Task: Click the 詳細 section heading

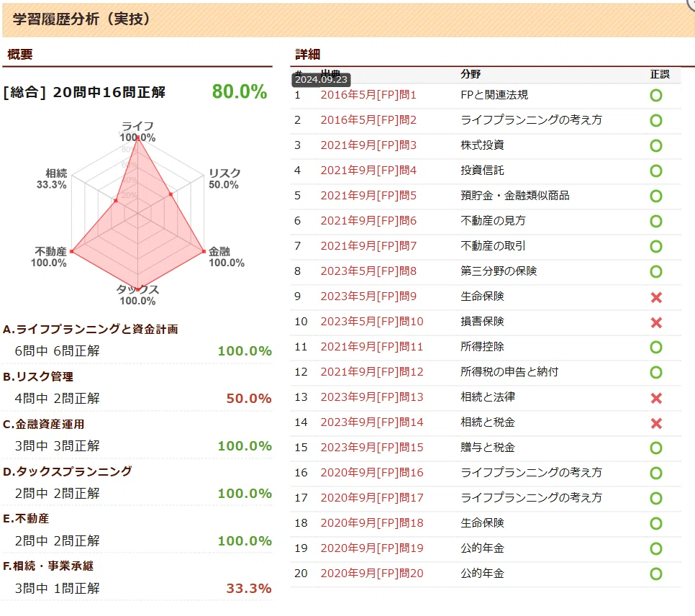Action: pyautogui.click(x=308, y=54)
